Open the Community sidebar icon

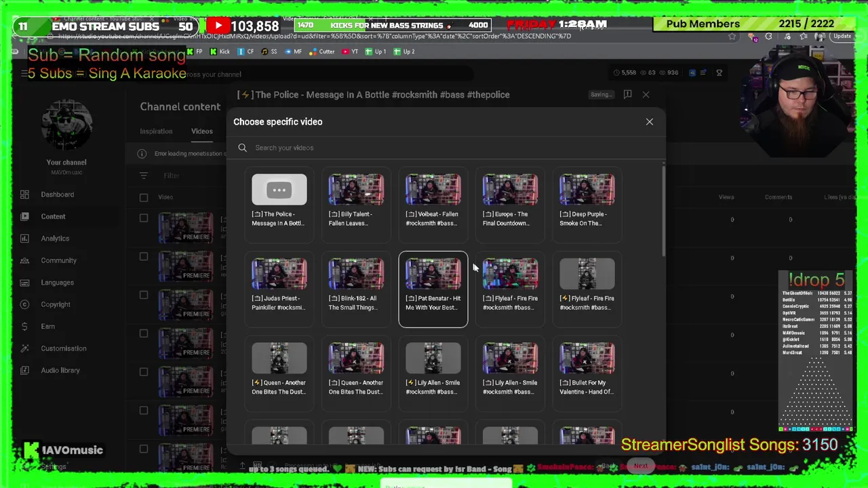pos(24,260)
